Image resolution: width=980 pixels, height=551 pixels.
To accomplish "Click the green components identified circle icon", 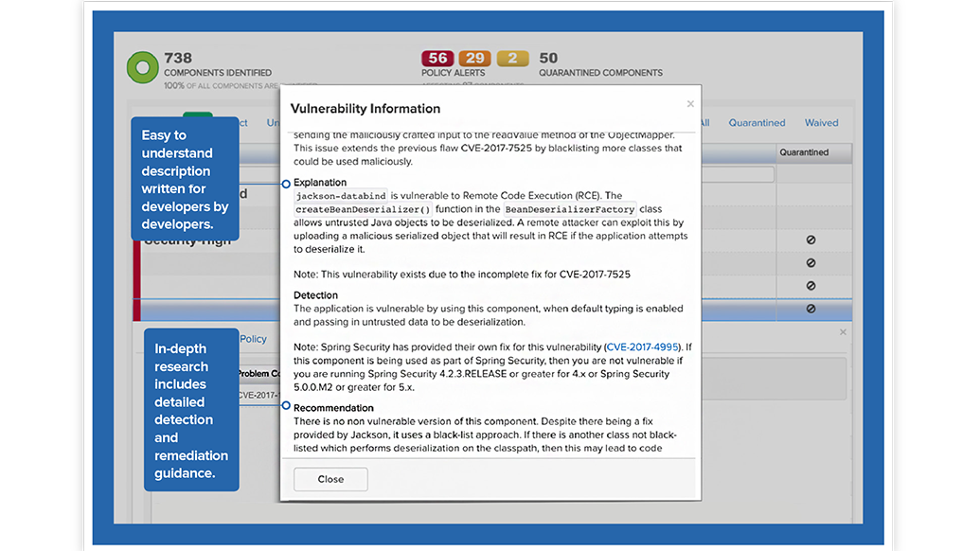I will coord(142,67).
